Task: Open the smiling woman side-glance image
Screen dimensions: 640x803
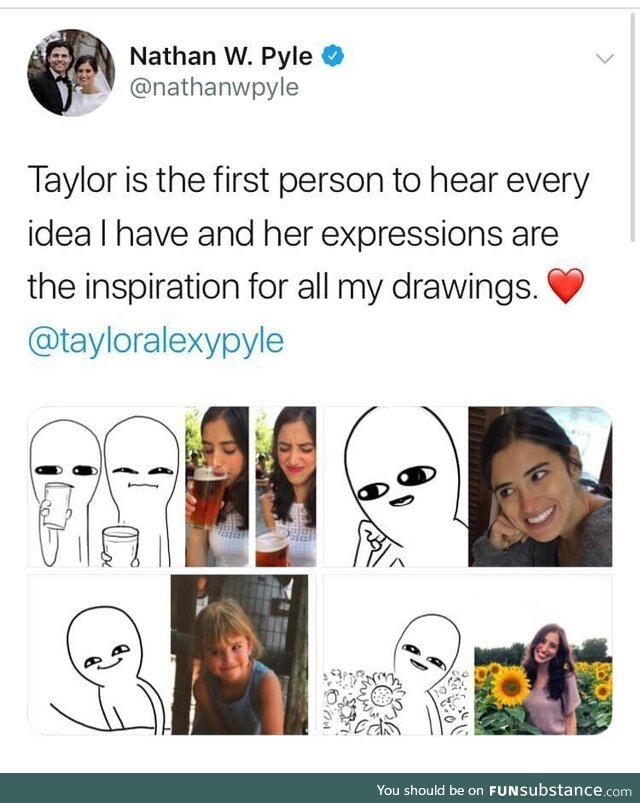Action: [x=468, y=487]
